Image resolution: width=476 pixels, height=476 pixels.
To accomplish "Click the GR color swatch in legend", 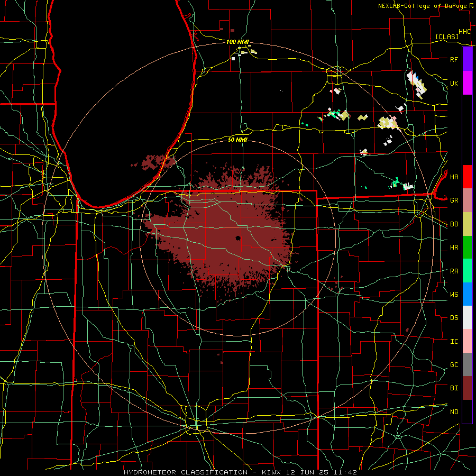I will [x=467, y=200].
